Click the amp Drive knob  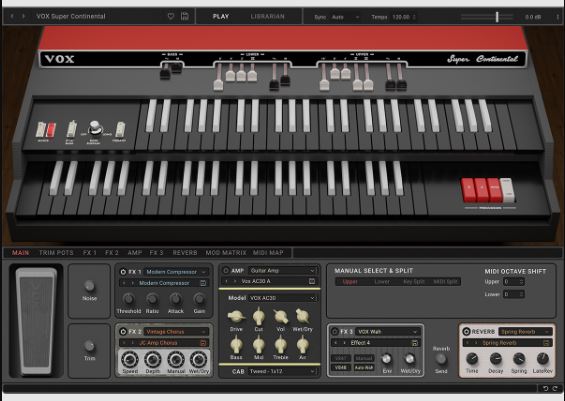pyautogui.click(x=236, y=317)
